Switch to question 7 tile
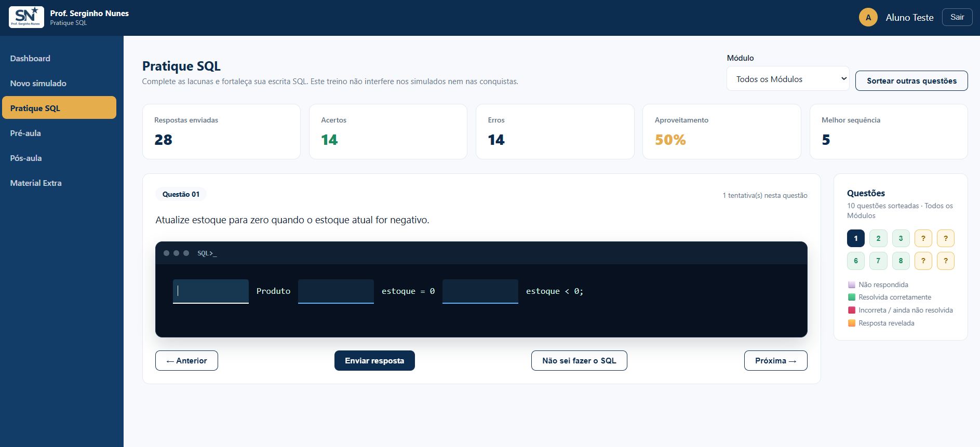The height and width of the screenshot is (447, 980). [878, 261]
